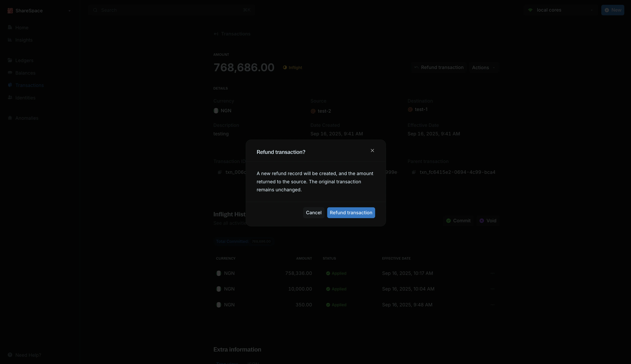Open the Actions dropdown
The image size is (631, 364).
point(484,68)
